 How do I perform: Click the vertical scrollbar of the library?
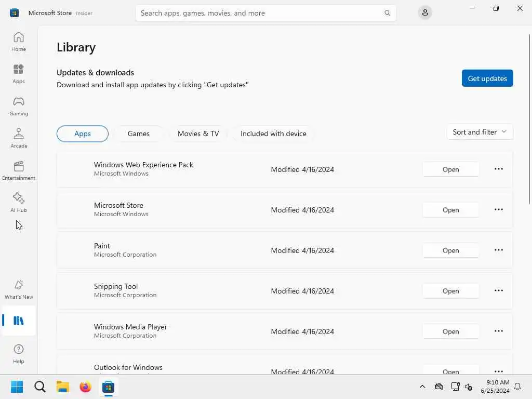coord(529,119)
